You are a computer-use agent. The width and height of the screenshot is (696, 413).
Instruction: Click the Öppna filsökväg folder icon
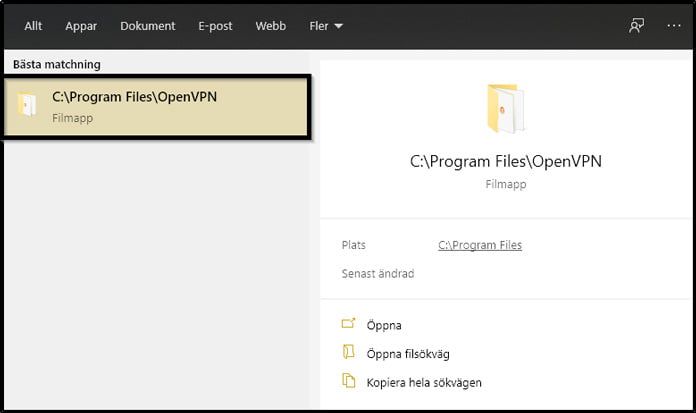click(x=349, y=352)
